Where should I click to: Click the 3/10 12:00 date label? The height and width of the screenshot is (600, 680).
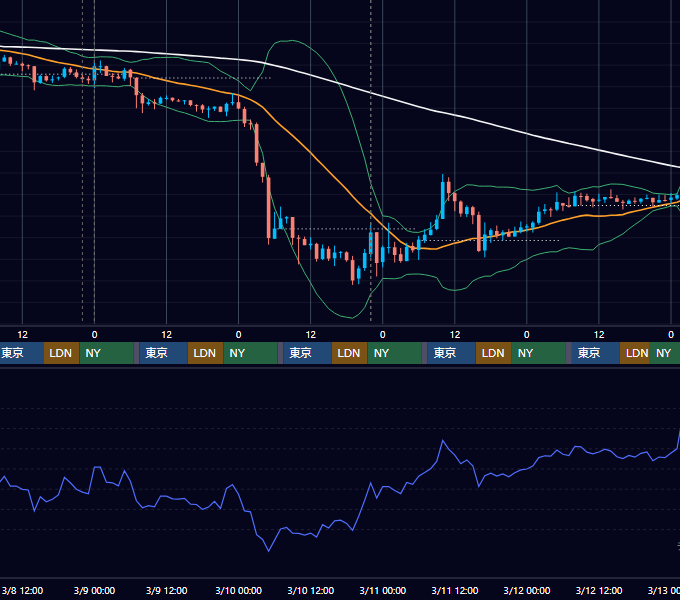311,590
